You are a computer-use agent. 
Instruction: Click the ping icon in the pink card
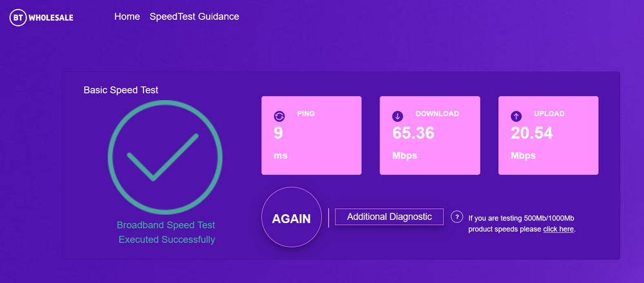click(279, 117)
